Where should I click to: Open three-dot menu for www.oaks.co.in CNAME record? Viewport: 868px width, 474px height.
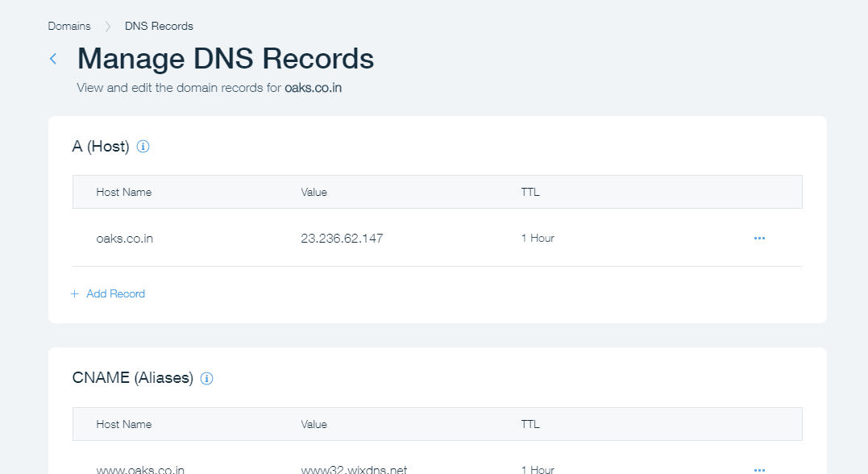(x=759, y=470)
